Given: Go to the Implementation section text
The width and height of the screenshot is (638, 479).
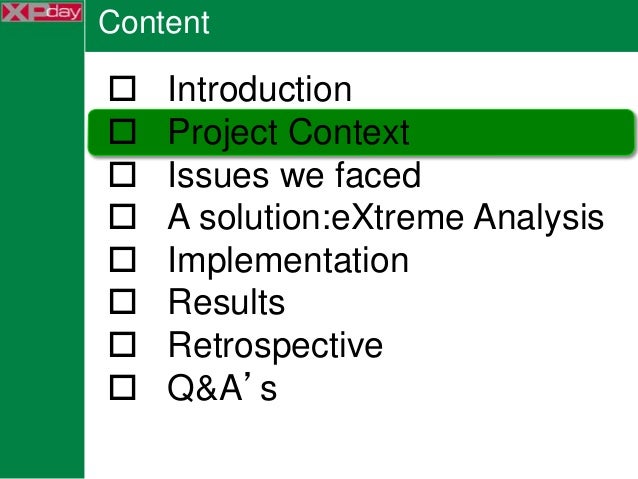Looking at the screenshot, I should tap(288, 261).
